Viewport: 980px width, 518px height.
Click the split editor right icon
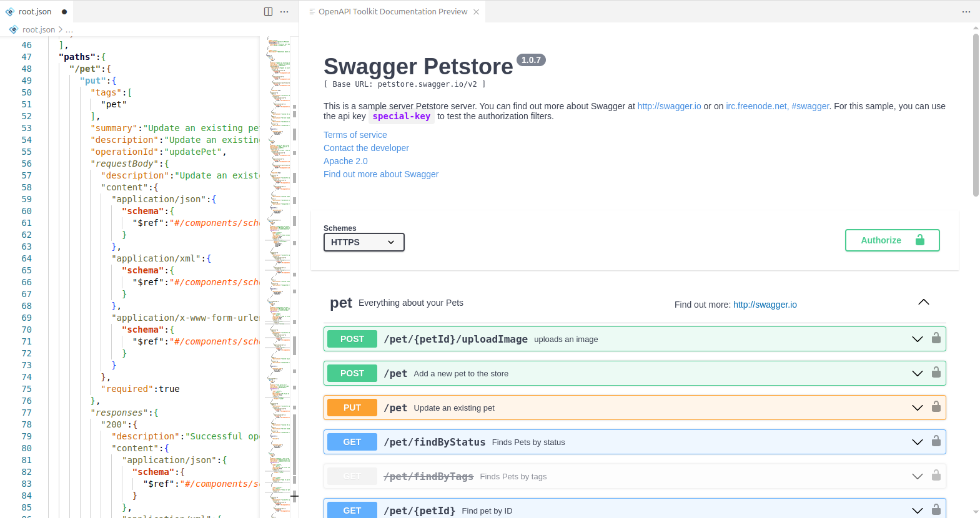pyautogui.click(x=268, y=11)
